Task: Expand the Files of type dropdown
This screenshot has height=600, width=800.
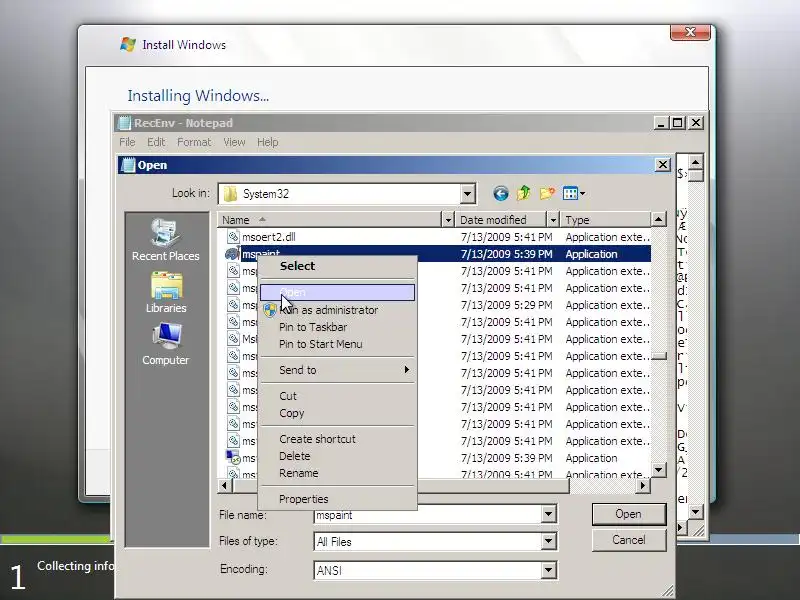Action: [x=548, y=541]
